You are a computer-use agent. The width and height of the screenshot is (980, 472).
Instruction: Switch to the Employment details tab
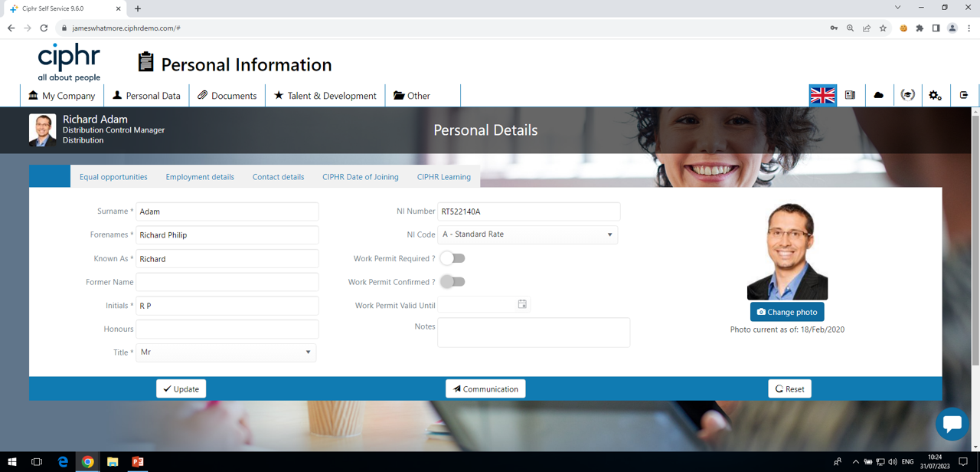pos(200,176)
